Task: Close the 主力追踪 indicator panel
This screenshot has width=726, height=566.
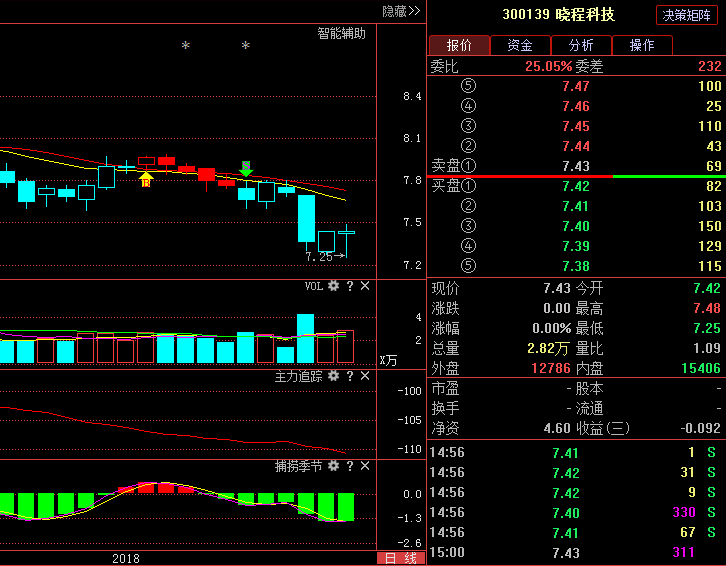Action: pos(365,376)
